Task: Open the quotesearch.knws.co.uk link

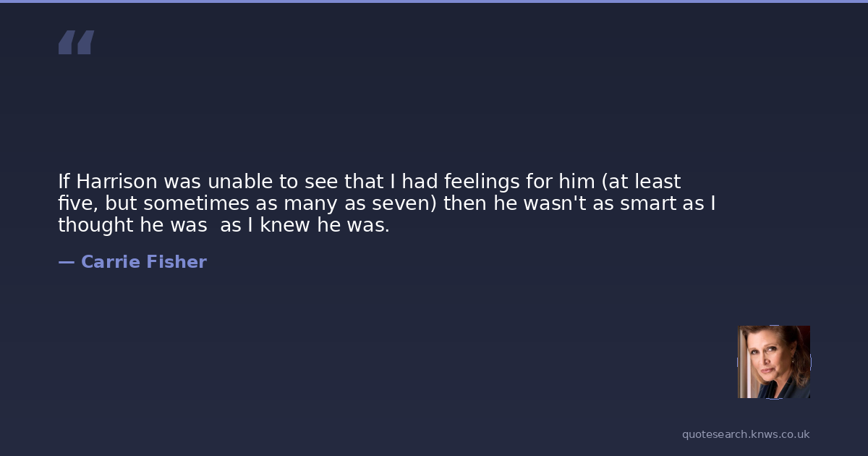Action: click(x=746, y=434)
